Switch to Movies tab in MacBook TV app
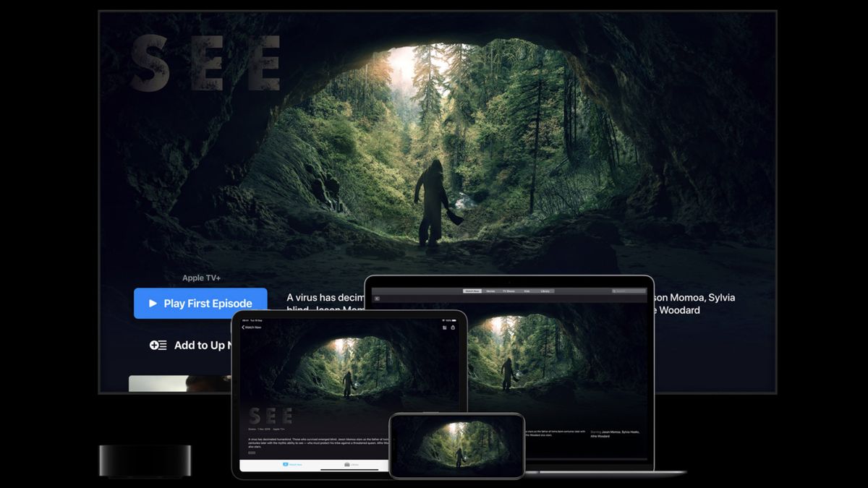868x488 pixels. [x=490, y=291]
